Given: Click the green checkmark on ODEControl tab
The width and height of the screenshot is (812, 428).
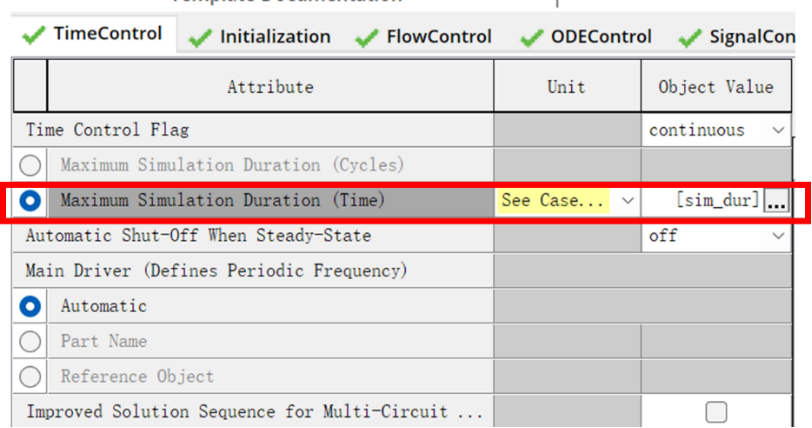Looking at the screenshot, I should point(532,38).
